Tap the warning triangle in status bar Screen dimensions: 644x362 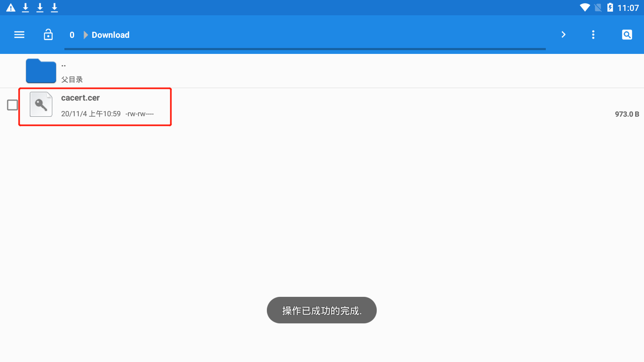(x=11, y=8)
